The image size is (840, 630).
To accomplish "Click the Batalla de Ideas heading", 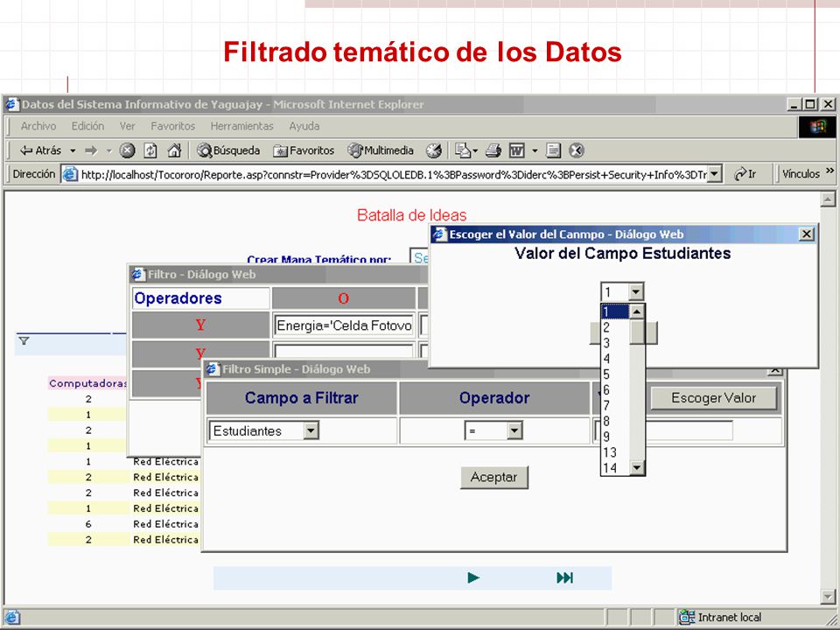I will [411, 215].
